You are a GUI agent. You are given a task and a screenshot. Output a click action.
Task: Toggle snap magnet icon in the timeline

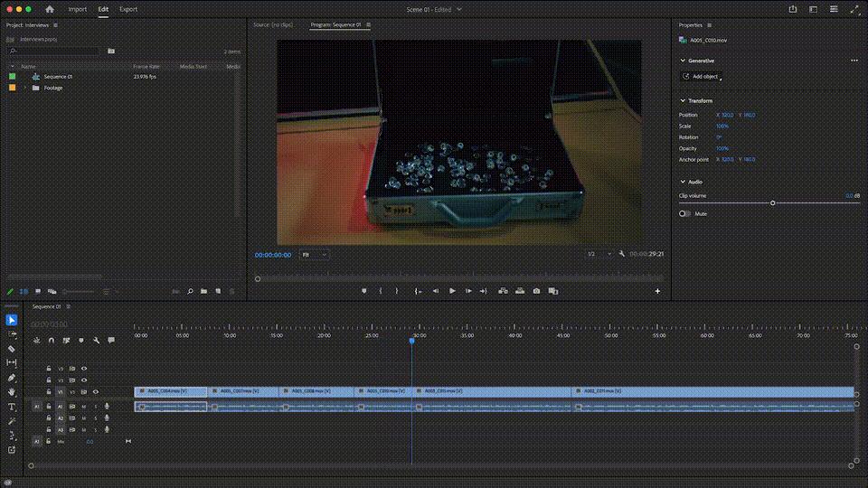tap(52, 341)
